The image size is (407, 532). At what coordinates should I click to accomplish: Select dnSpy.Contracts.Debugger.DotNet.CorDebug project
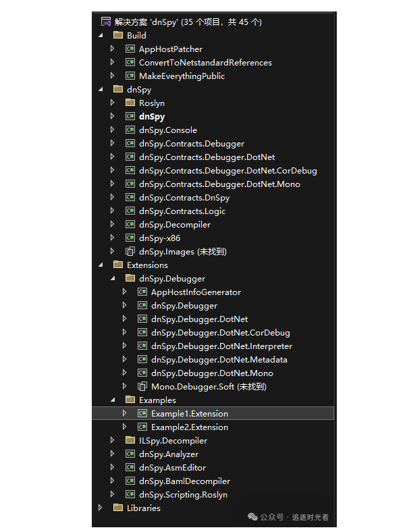click(228, 171)
